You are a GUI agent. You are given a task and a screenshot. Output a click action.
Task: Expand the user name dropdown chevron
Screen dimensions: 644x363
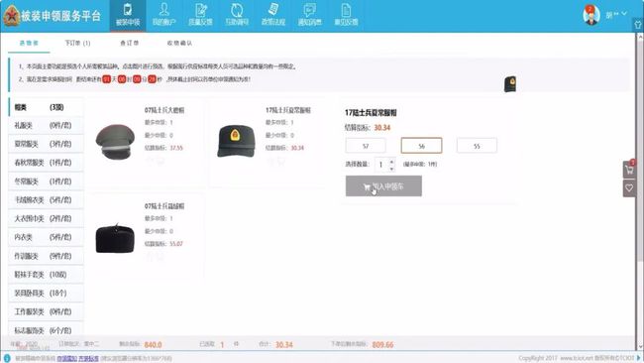[624, 14]
